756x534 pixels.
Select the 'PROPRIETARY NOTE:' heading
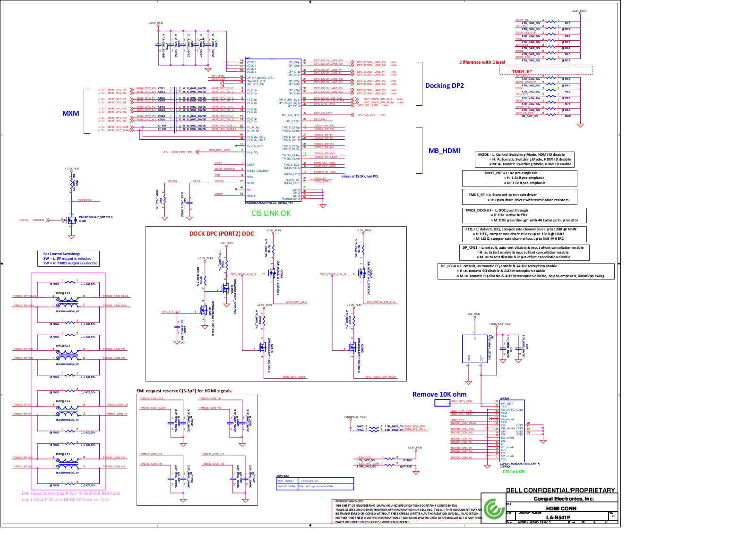[349, 501]
